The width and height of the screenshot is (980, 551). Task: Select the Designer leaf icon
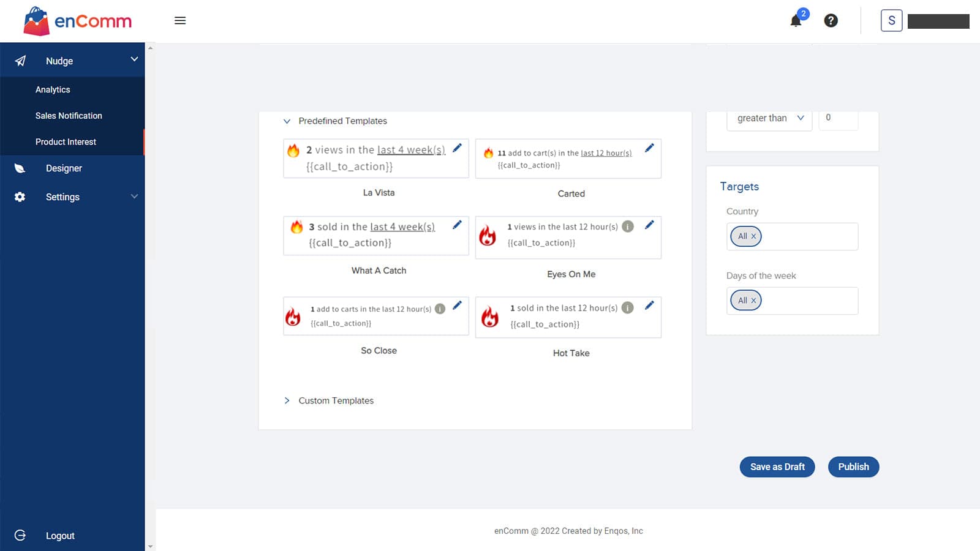[19, 168]
